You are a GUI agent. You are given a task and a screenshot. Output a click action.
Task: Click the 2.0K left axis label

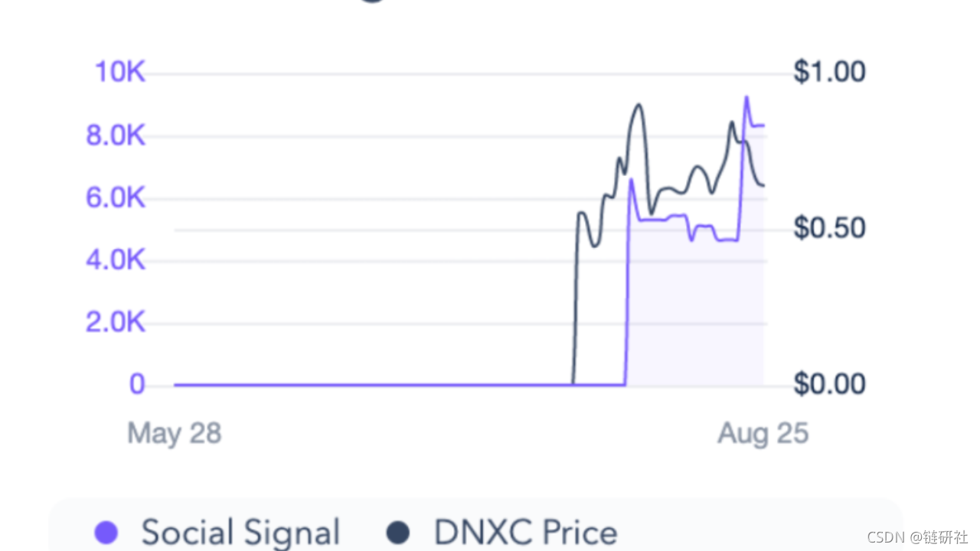click(115, 323)
